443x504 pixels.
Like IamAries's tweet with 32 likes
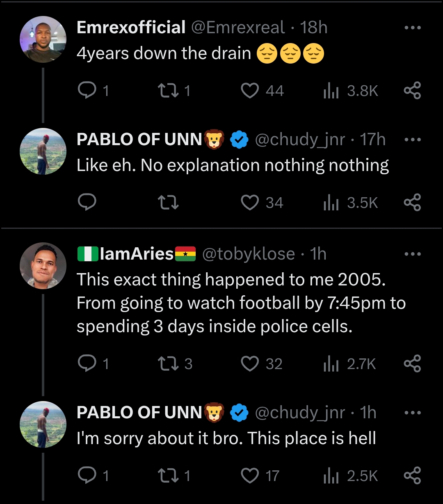click(x=250, y=364)
